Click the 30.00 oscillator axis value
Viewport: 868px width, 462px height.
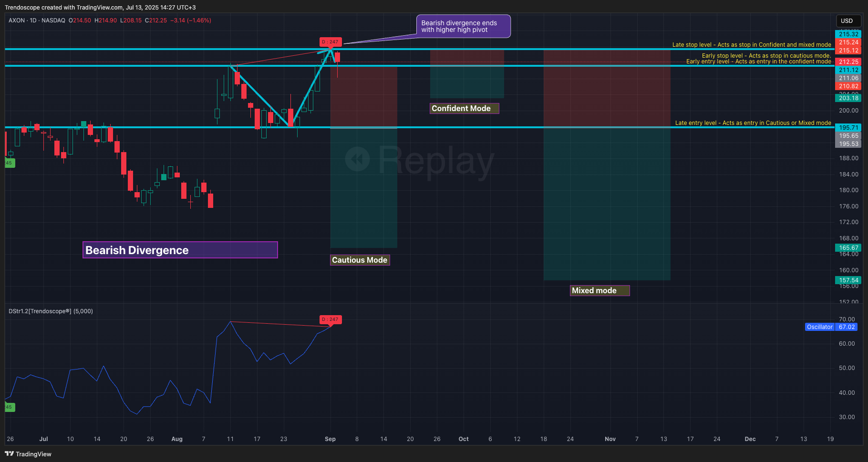pos(847,417)
